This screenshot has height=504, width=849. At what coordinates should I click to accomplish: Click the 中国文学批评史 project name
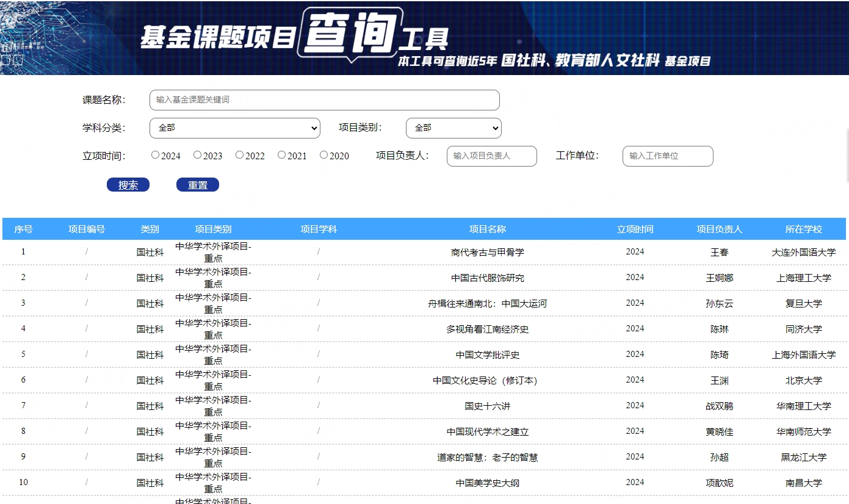point(487,355)
